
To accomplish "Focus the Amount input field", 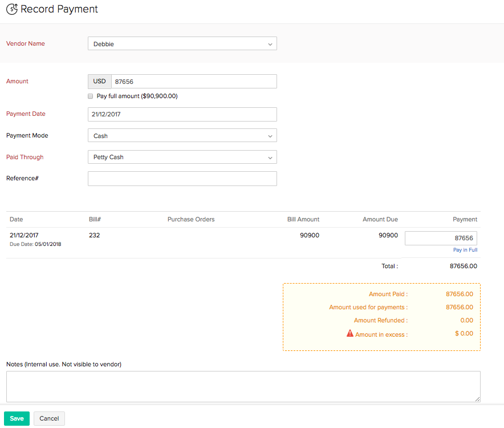I will tap(194, 82).
